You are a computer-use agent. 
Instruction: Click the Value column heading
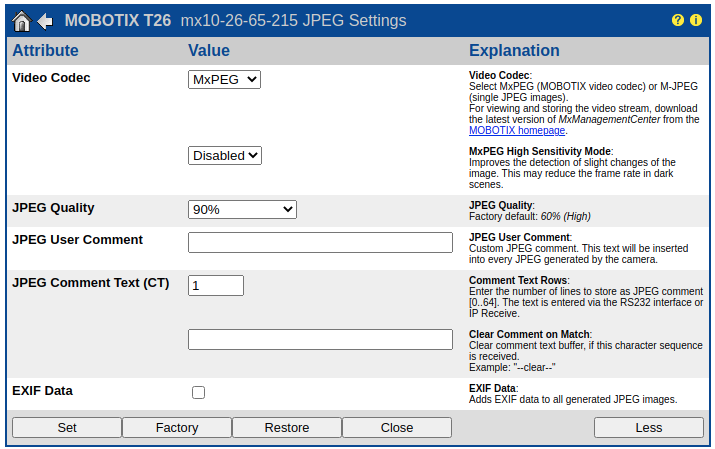click(x=209, y=50)
